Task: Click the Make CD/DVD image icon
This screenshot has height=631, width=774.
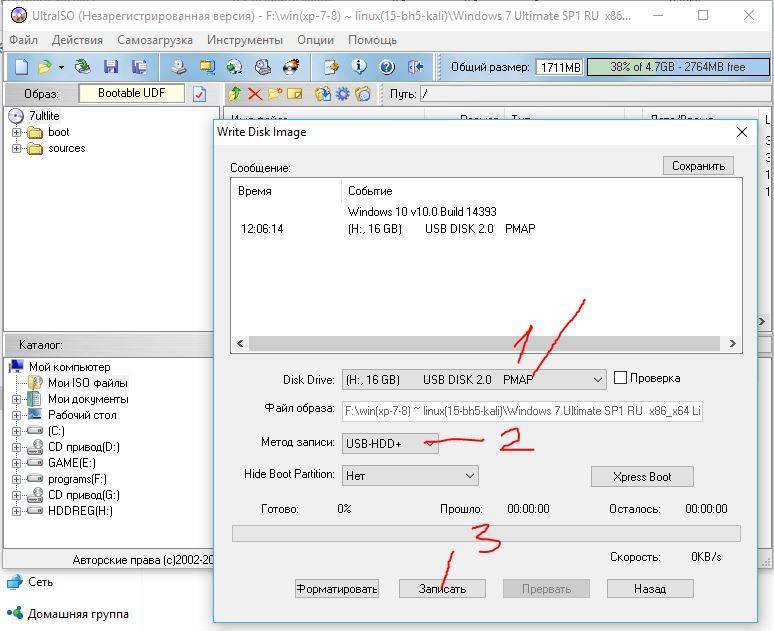Action: (179, 67)
